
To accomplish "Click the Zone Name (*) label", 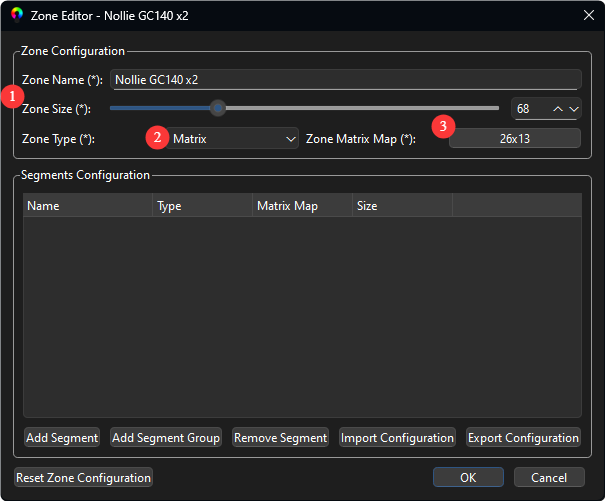I will click(x=62, y=80).
